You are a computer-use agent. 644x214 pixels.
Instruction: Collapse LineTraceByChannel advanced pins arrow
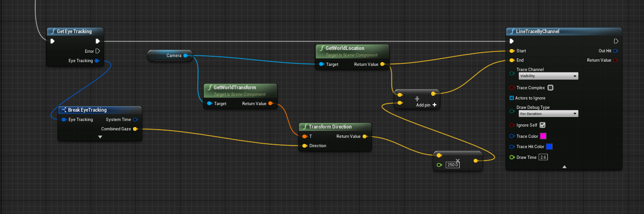tap(564, 166)
